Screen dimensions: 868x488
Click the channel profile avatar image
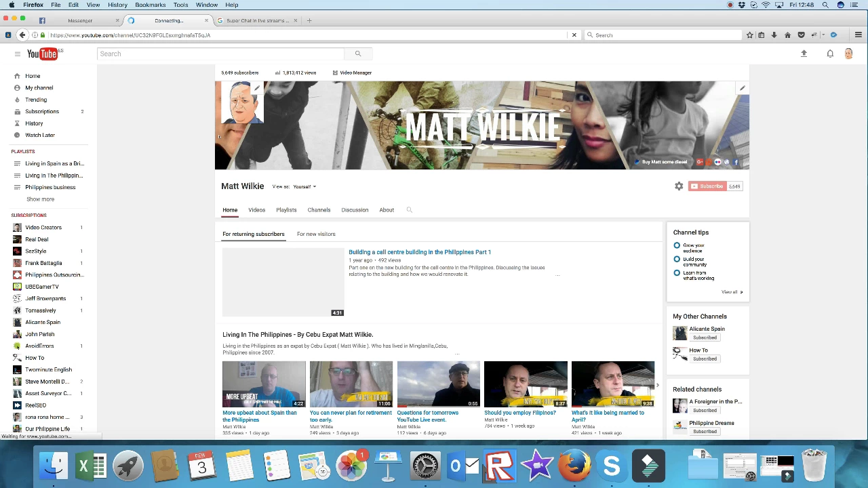pyautogui.click(x=241, y=103)
